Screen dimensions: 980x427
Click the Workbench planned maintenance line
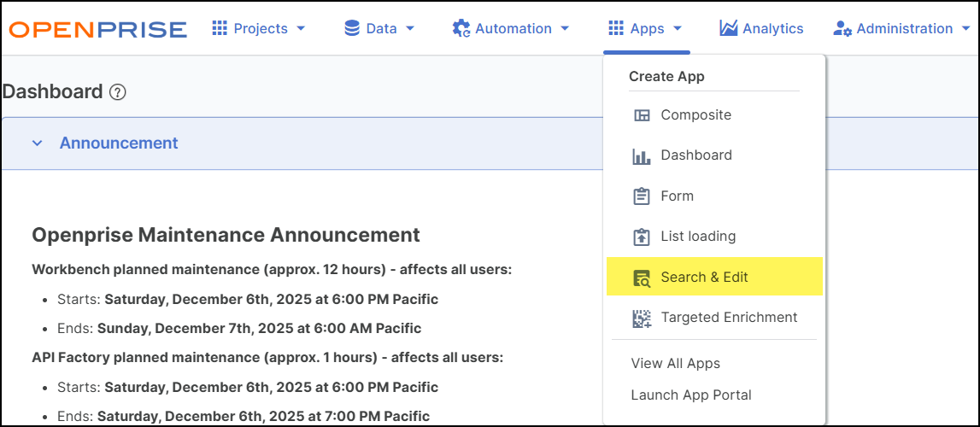(272, 271)
